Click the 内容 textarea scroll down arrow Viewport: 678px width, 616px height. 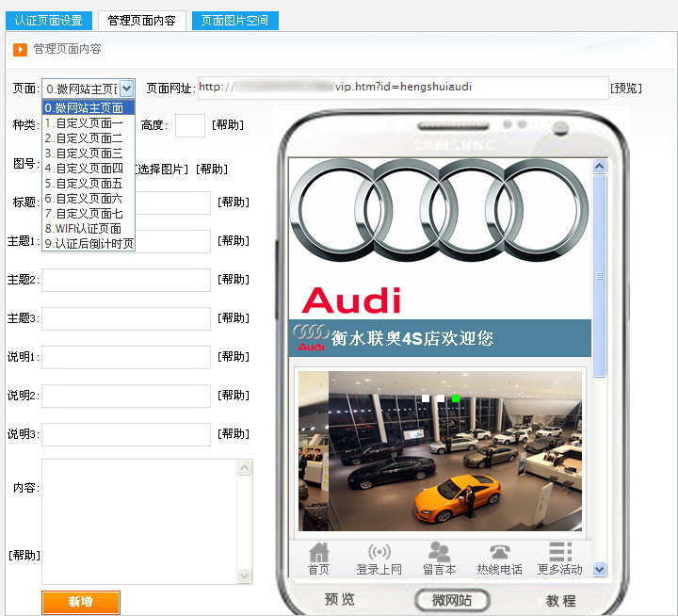(244, 575)
